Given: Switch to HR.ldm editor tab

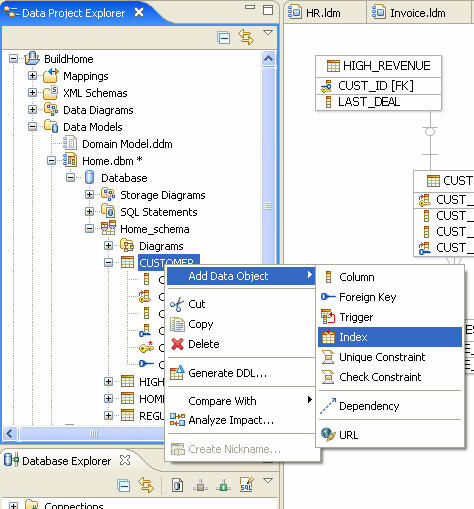Looking at the screenshot, I should click(x=325, y=13).
